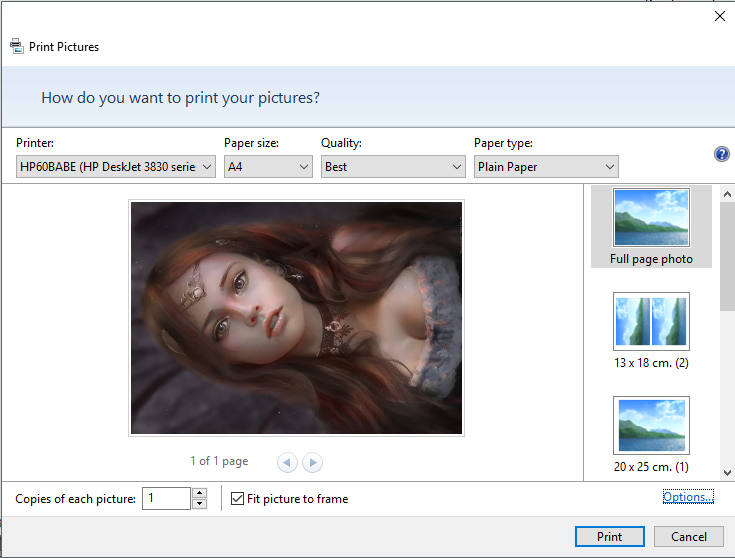Click the Print button
This screenshot has width=735, height=558.
(x=609, y=536)
